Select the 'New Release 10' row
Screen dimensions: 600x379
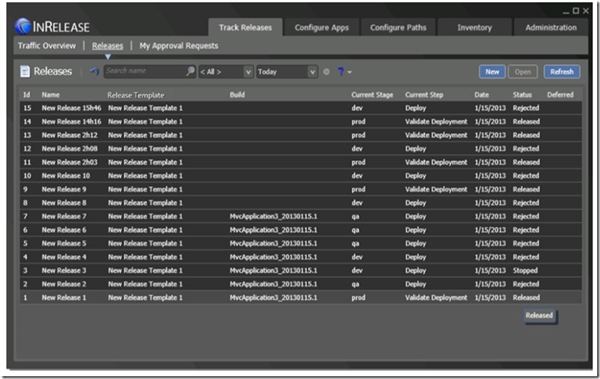pos(301,176)
